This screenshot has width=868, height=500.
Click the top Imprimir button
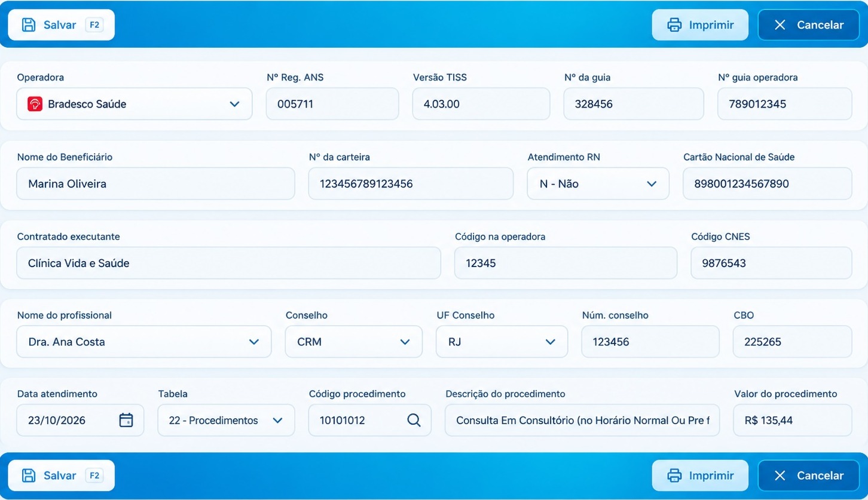(700, 25)
